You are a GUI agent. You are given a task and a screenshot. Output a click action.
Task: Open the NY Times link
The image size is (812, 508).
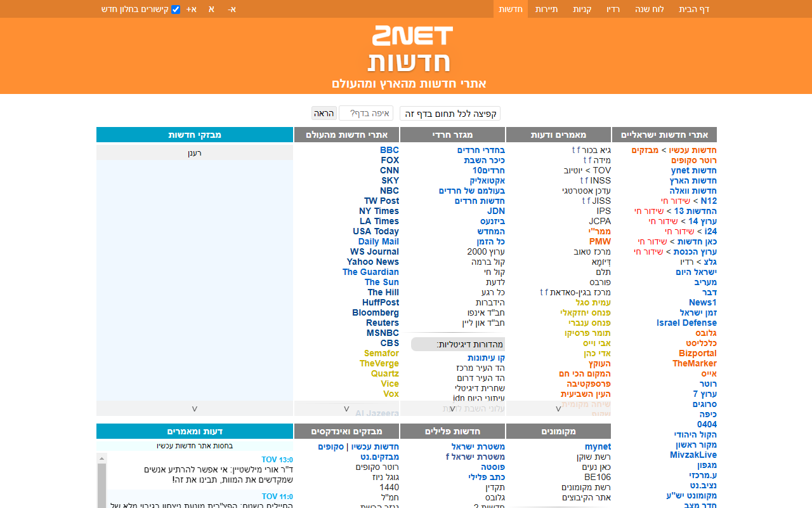pos(379,211)
